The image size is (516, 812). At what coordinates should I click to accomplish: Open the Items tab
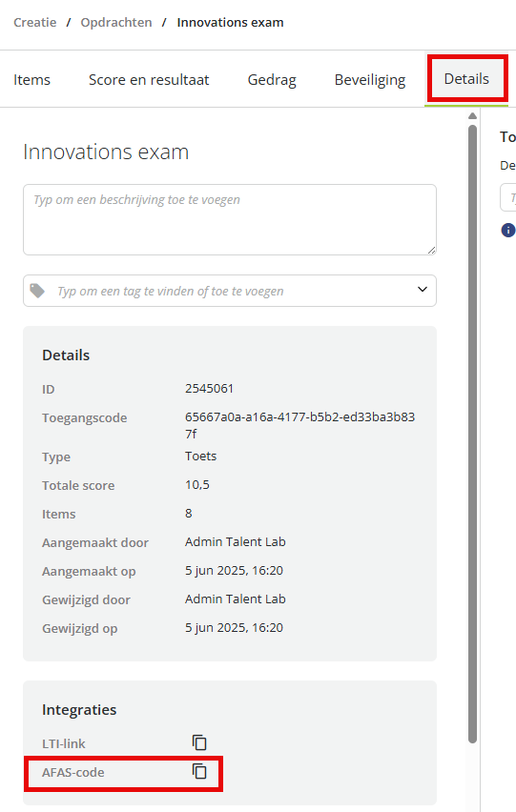click(31, 80)
